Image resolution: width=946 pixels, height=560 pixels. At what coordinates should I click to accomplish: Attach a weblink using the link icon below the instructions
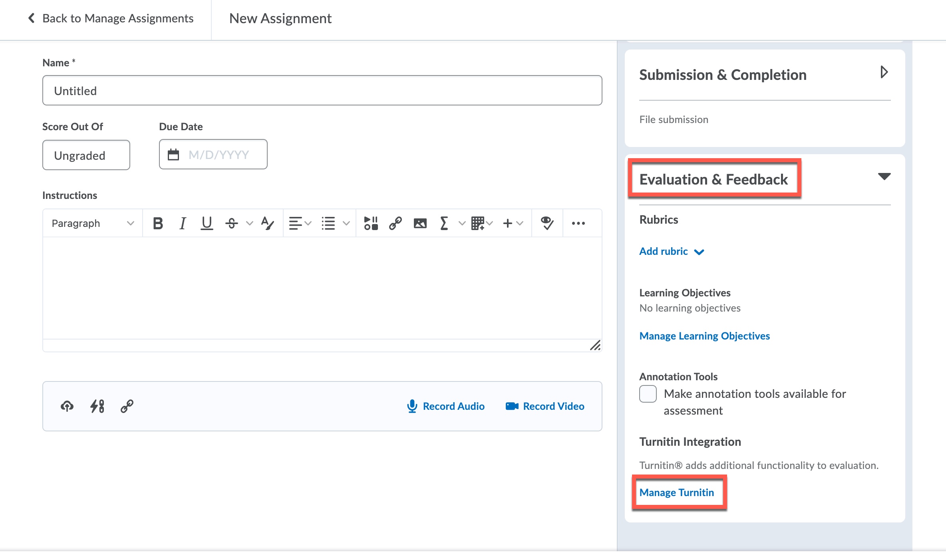[127, 406]
